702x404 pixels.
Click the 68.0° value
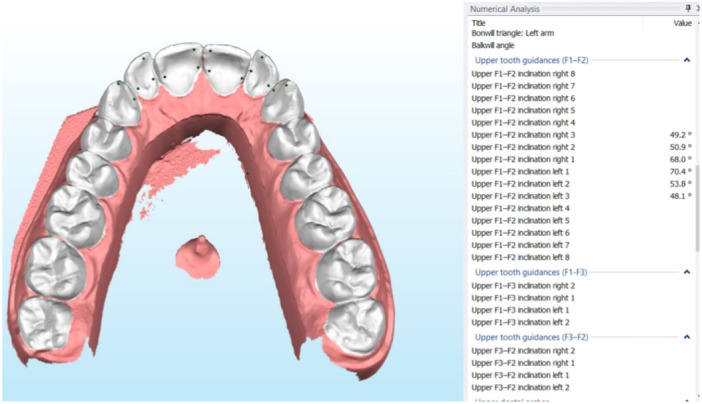(x=681, y=159)
